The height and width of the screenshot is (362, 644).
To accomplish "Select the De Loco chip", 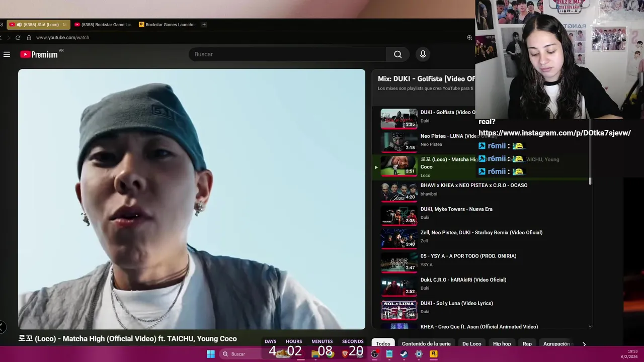I will tap(472, 344).
